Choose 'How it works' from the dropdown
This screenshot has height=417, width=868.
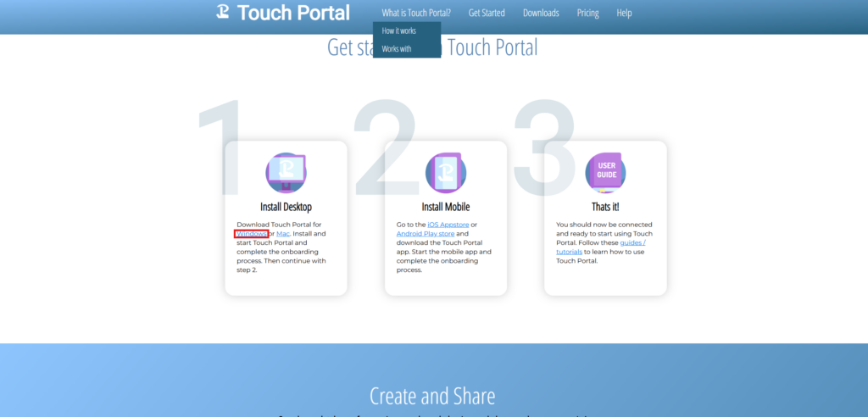coord(399,31)
